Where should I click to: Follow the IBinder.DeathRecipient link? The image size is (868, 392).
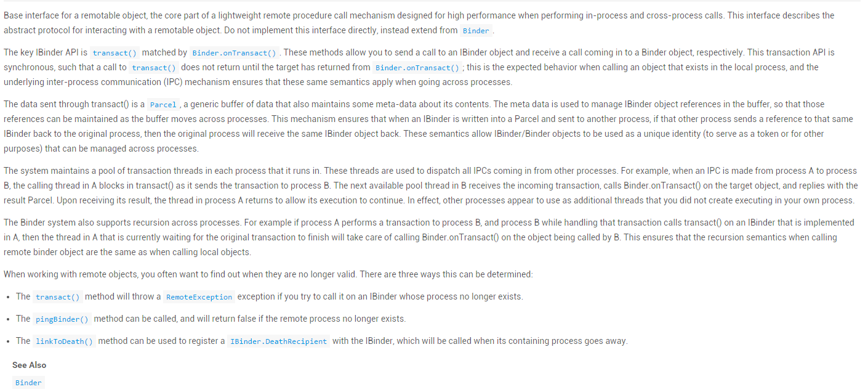(278, 341)
